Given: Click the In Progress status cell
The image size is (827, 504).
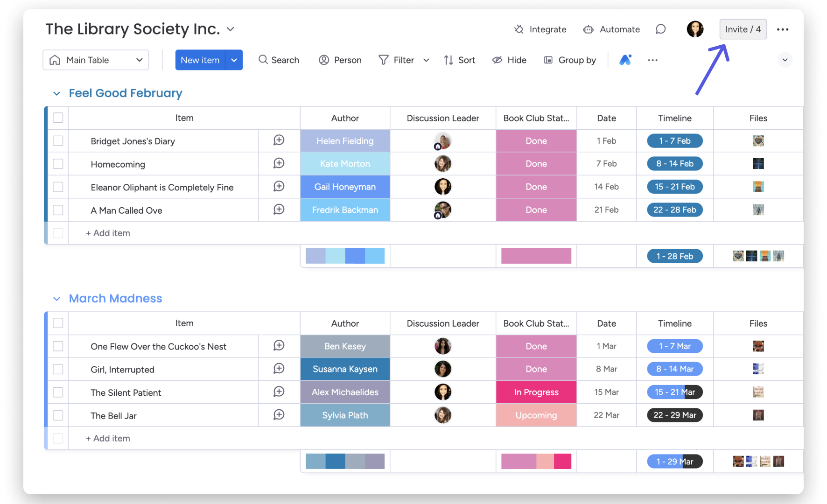Looking at the screenshot, I should click(536, 392).
